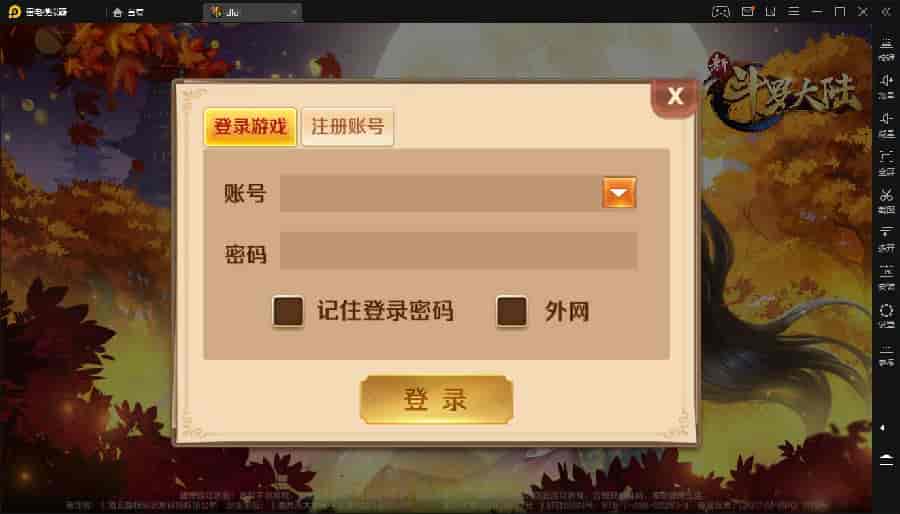The height and width of the screenshot is (514, 900).
Task: Collapse the sidebar using double chevron icon
Action: point(886,11)
